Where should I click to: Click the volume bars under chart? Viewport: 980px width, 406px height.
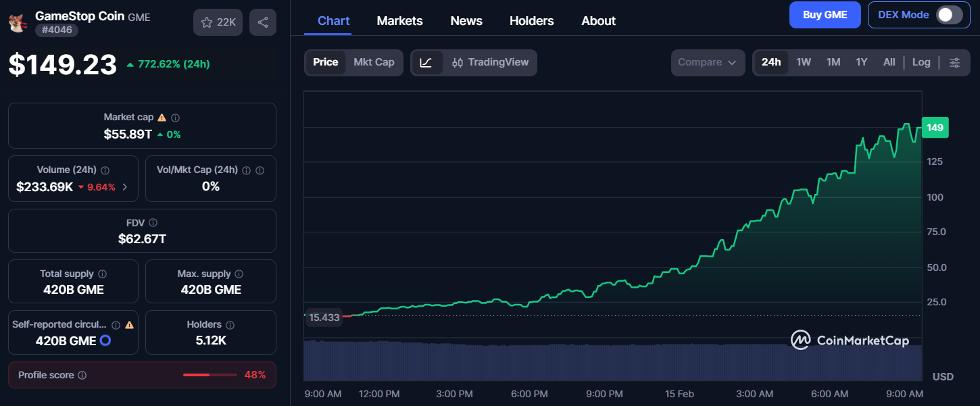click(613, 361)
